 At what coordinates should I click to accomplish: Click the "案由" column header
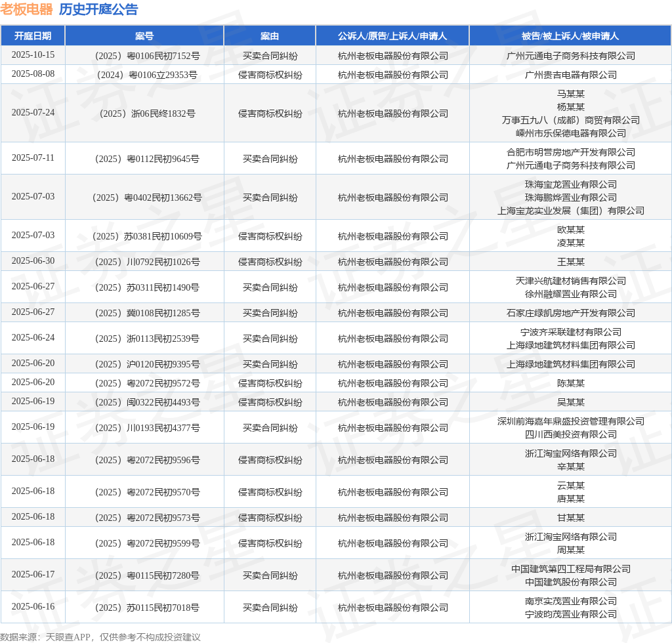270,36
